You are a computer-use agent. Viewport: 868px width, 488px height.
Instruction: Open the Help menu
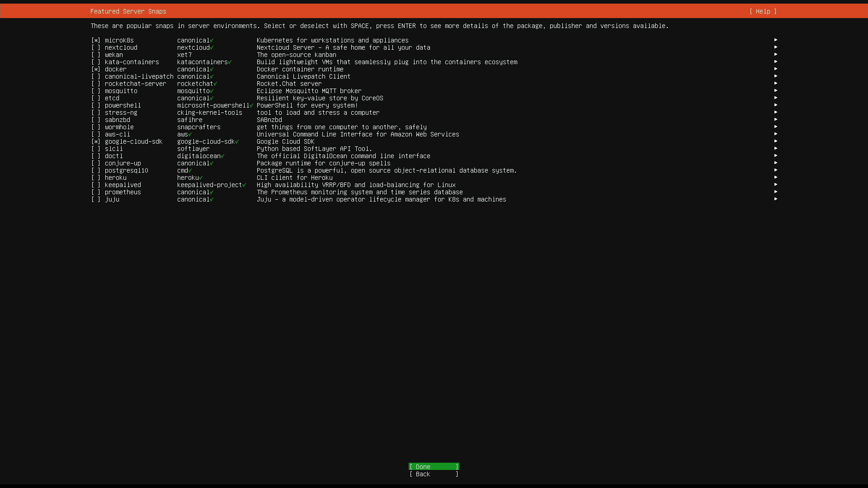coord(763,11)
